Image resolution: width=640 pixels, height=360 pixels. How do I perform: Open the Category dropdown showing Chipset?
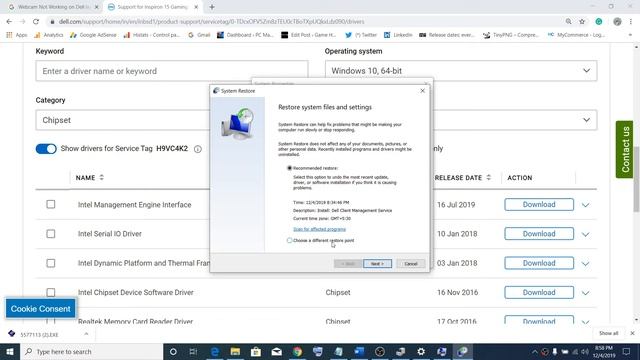click(x=123, y=120)
